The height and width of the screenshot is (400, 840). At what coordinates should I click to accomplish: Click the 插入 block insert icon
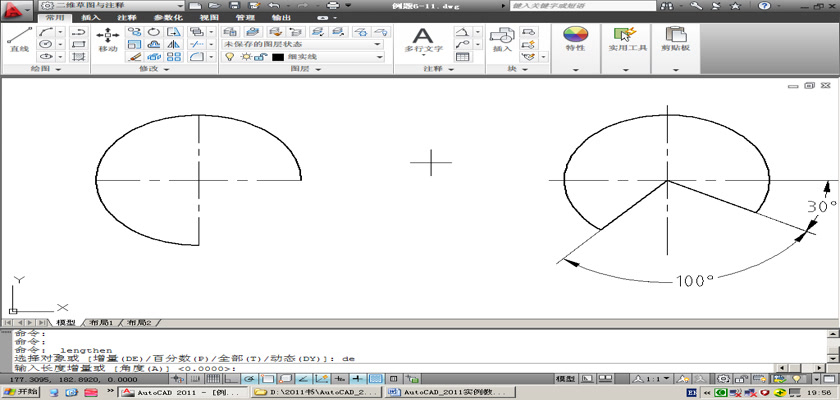point(501,38)
